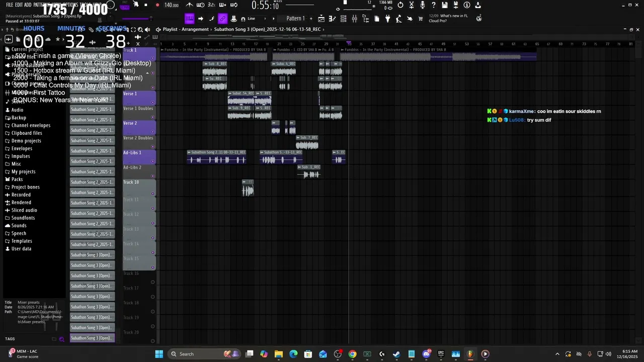The image size is (644, 362).
Task: Open the EDIT menu
Action: pyautogui.click(x=19, y=5)
